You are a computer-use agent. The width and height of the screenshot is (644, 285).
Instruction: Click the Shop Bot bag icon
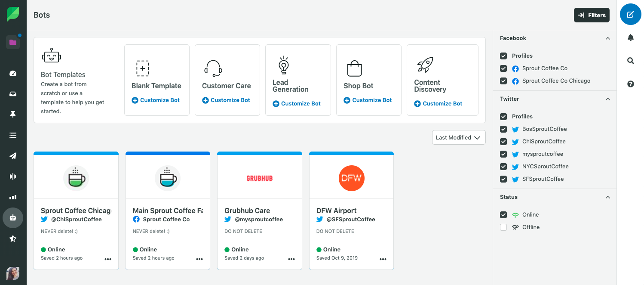click(354, 68)
